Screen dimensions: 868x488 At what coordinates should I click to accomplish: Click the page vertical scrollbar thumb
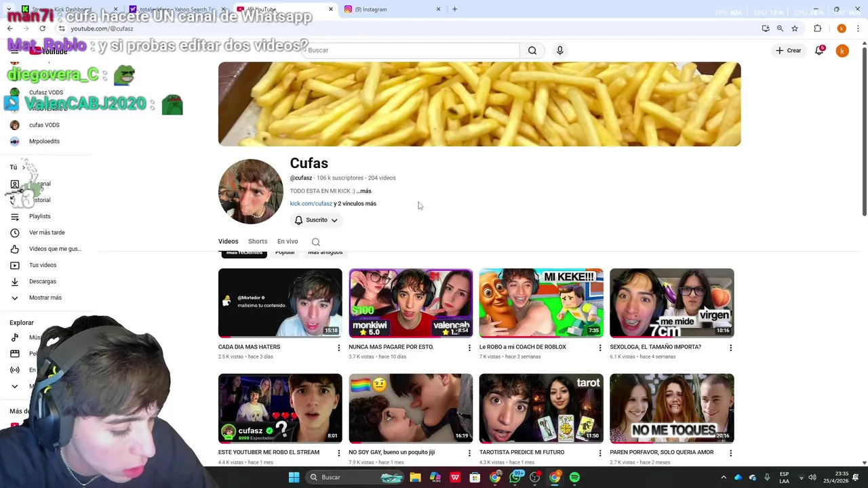(864, 132)
